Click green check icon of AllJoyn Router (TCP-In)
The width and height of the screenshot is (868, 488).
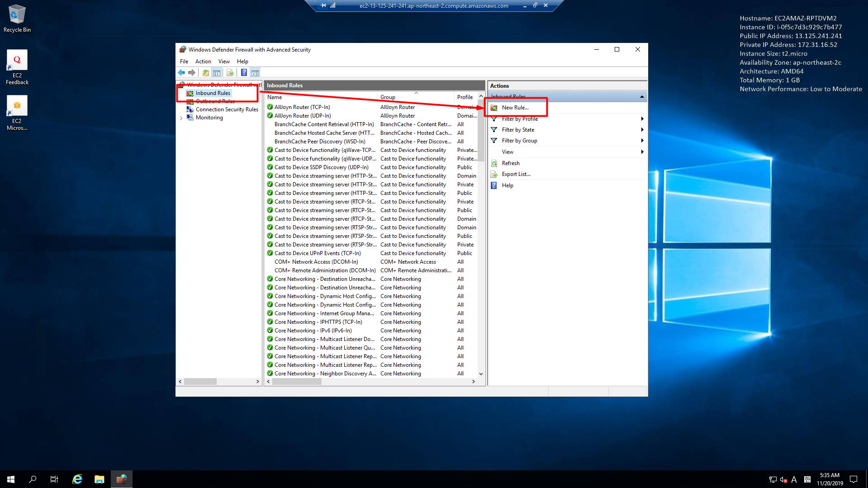(x=270, y=107)
